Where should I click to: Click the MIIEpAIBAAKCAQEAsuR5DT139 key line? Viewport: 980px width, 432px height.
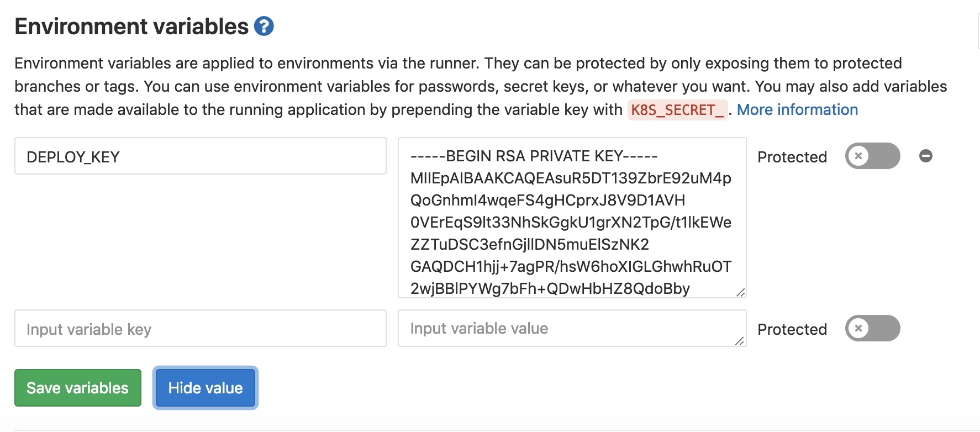point(571,178)
